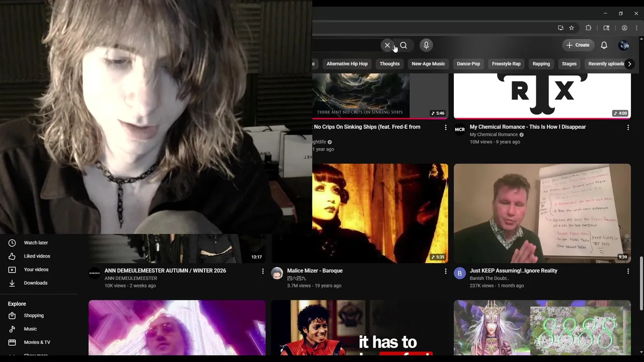The width and height of the screenshot is (644, 362).
Task: Click the '237K views · 1 month ago' text
Action: coord(497,286)
